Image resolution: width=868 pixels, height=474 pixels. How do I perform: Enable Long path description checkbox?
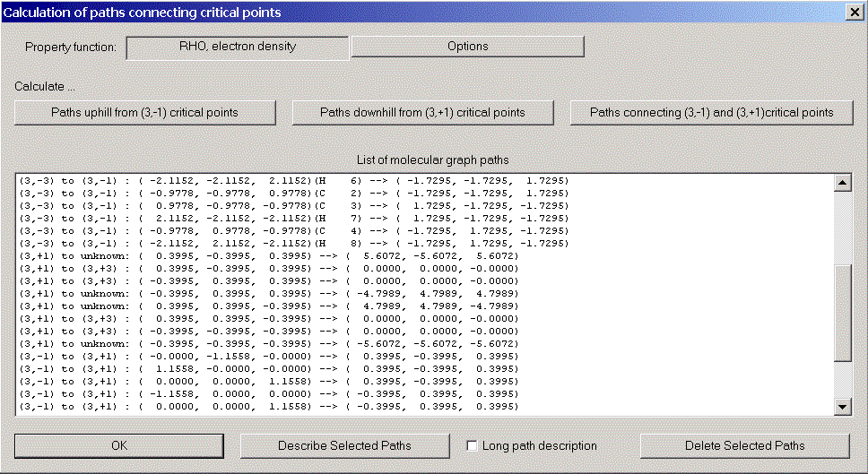(x=473, y=446)
